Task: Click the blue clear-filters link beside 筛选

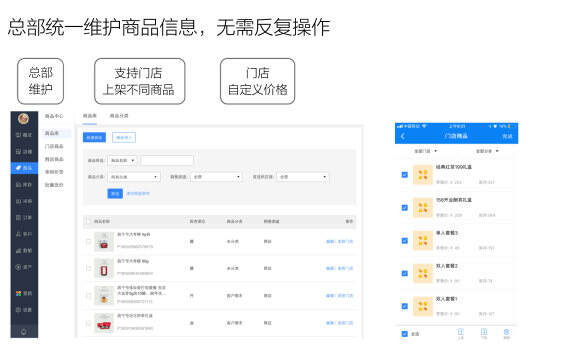Action: (138, 193)
